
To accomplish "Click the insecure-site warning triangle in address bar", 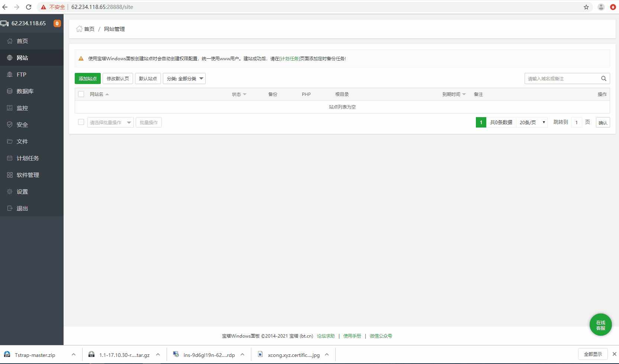I will [43, 7].
